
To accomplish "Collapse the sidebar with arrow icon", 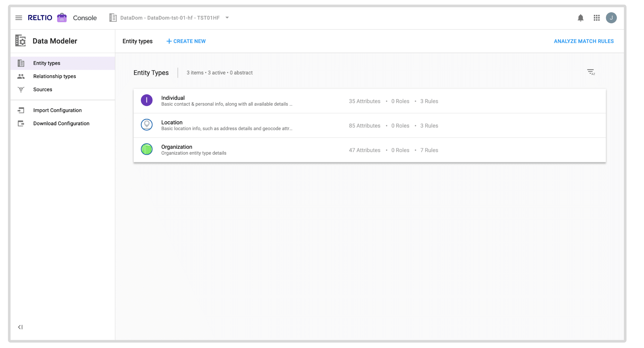I will (20, 327).
